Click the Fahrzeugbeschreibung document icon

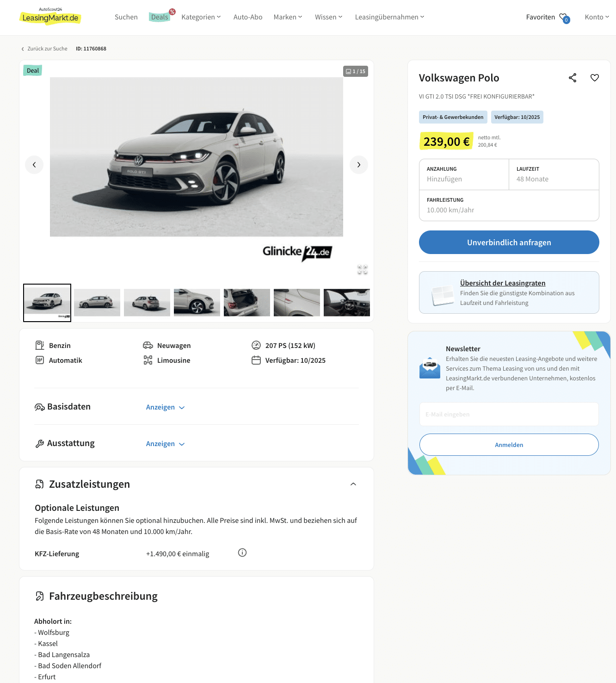pos(40,596)
